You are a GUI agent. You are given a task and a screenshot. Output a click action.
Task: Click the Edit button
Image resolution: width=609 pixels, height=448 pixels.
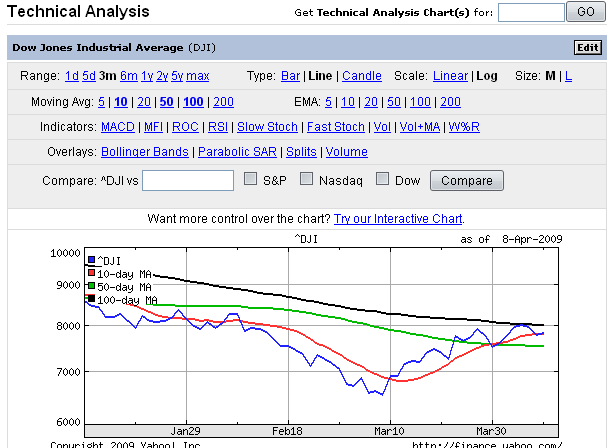pos(588,48)
